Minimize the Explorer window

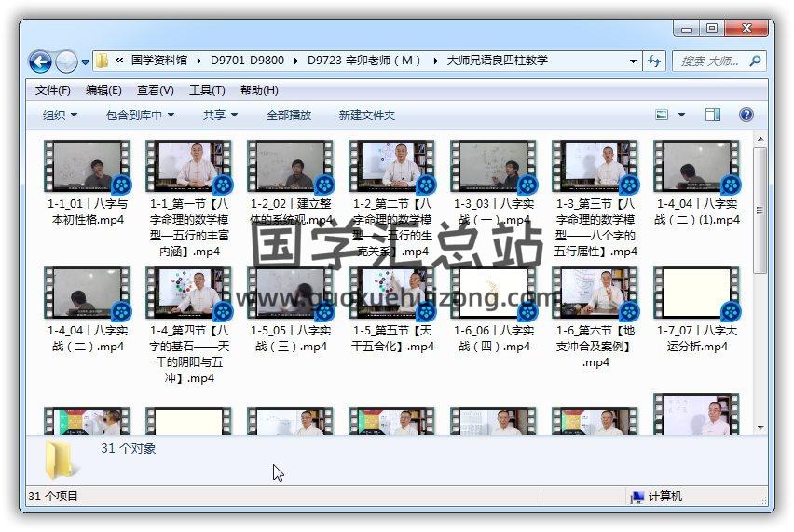686,28
